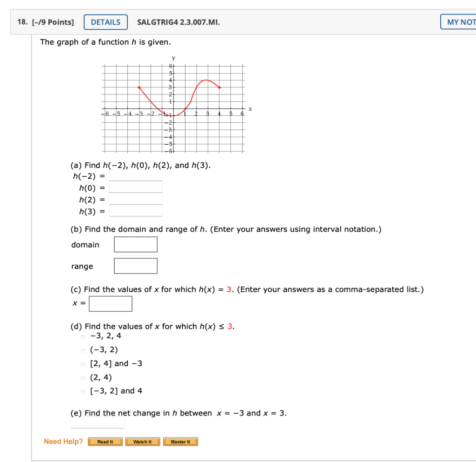Click the h(2) answer field

[x=135, y=199]
